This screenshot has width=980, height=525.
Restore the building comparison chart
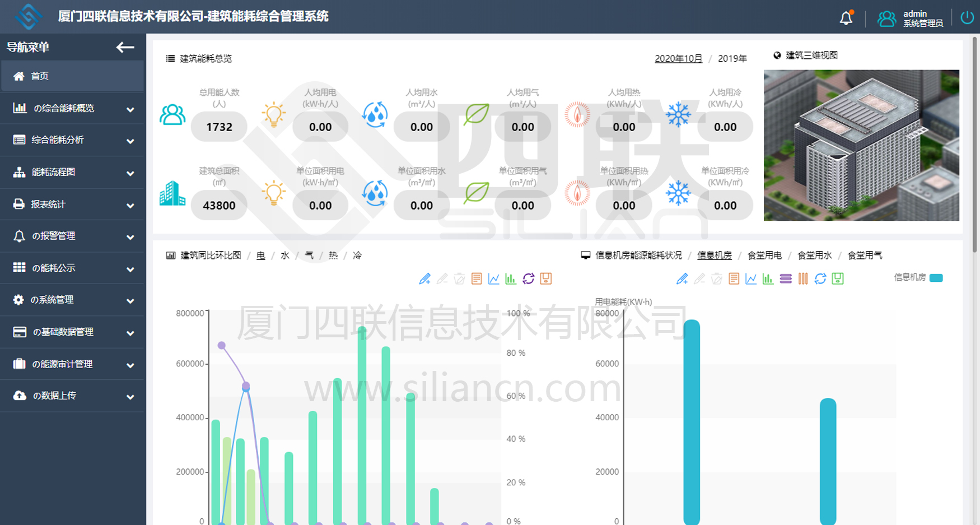(529, 278)
